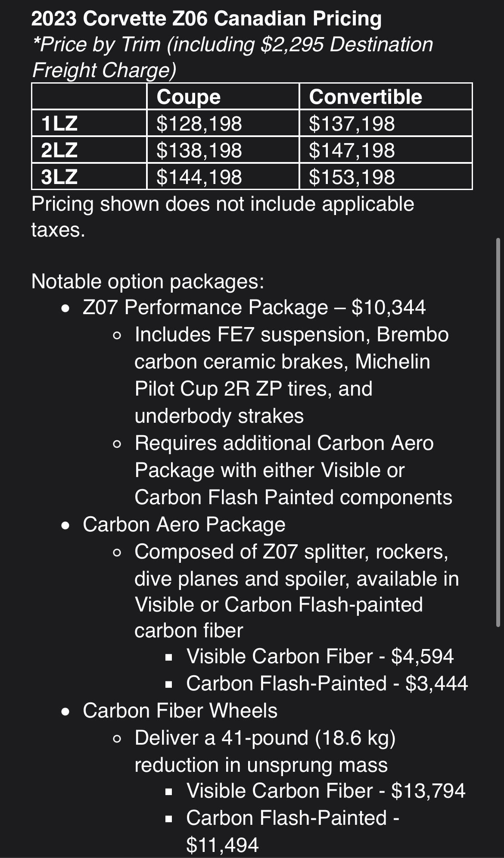
Task: Click the 1LZ trim row label
Action: pos(59,124)
